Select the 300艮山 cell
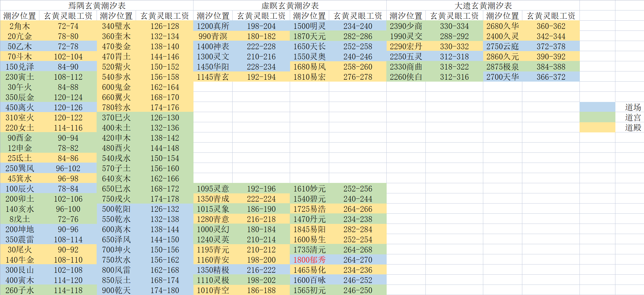Viewport: 644px width, 295px height. pos(20,270)
